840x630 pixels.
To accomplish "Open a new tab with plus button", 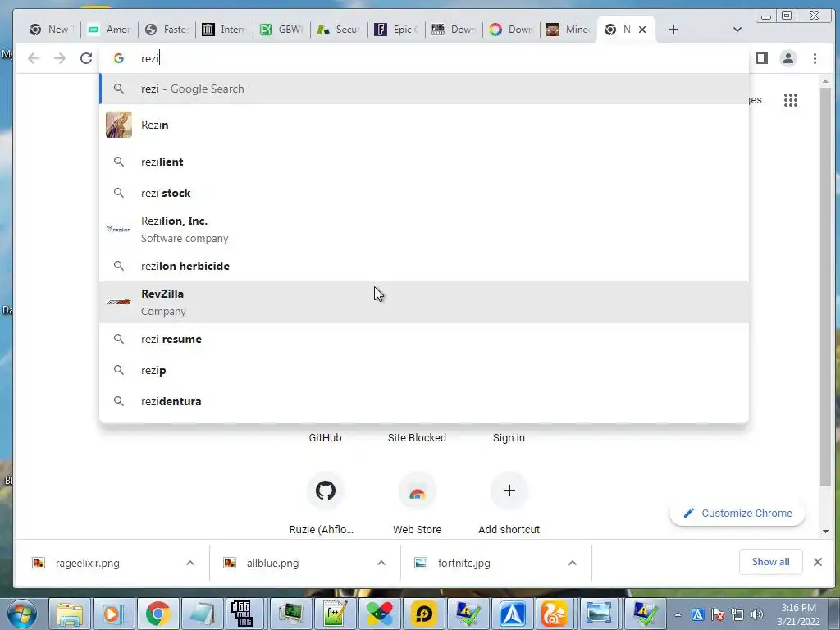I will pyautogui.click(x=673, y=30).
